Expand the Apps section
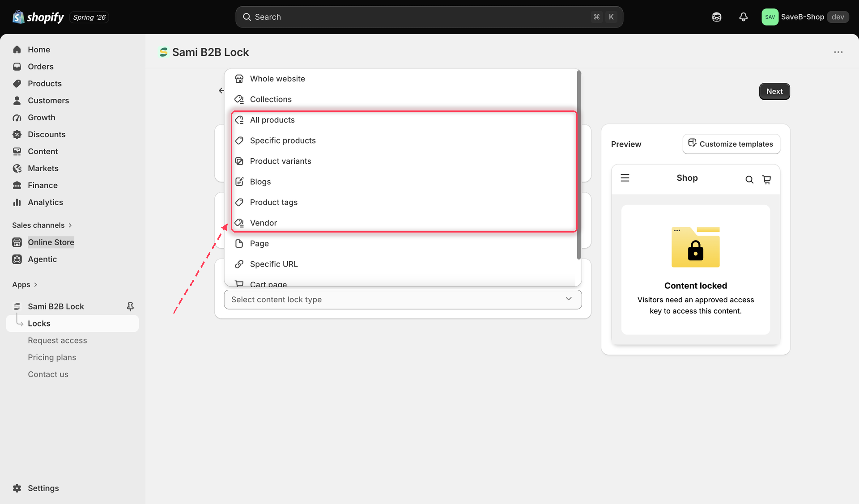The height and width of the screenshot is (504, 859). pos(25,285)
